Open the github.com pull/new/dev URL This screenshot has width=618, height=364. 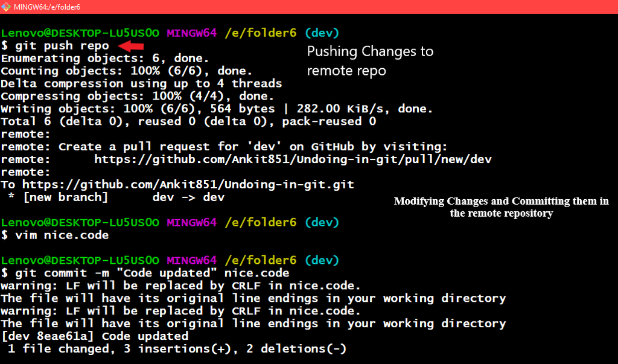coord(293,159)
